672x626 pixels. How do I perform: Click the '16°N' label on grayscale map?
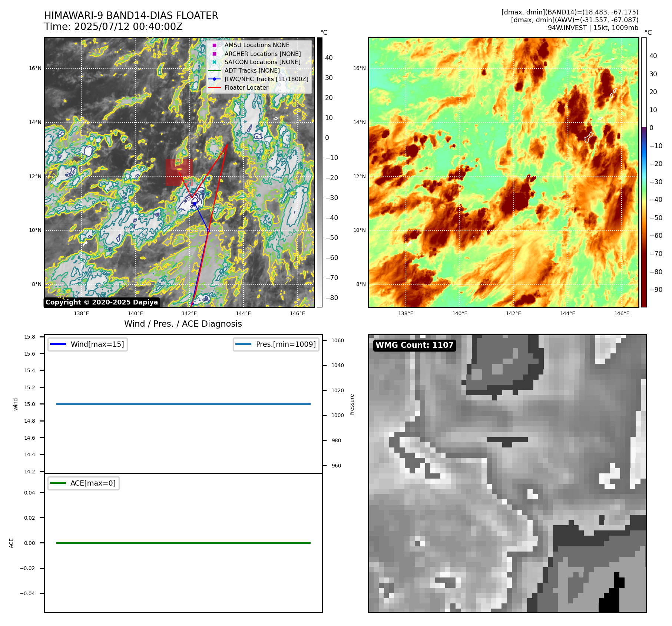pos(35,68)
